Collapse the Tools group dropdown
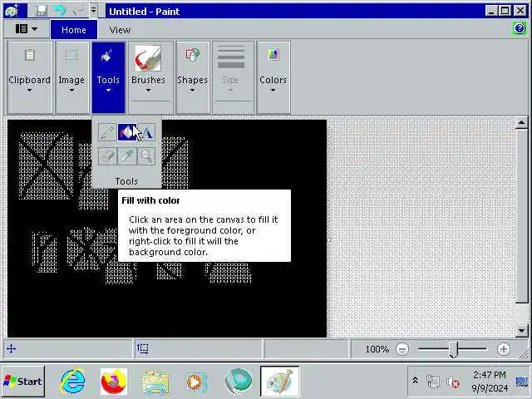 click(108, 77)
